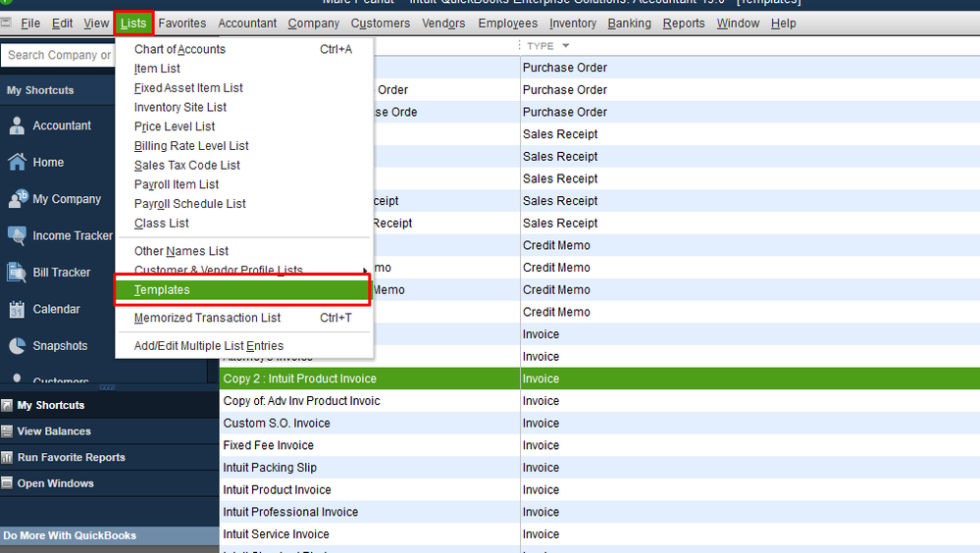Click the Income Tracker icon
This screenshot has width=980, height=553.
(x=17, y=235)
